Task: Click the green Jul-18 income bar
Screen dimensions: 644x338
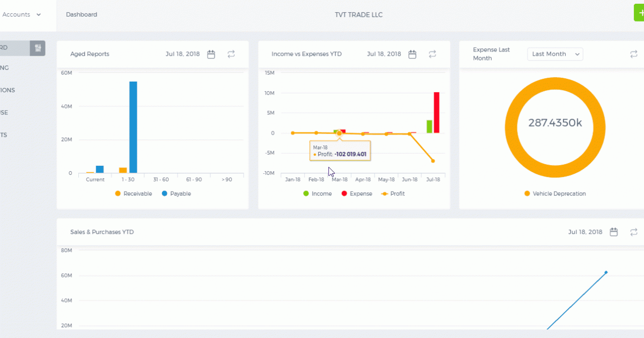Action: (x=429, y=127)
